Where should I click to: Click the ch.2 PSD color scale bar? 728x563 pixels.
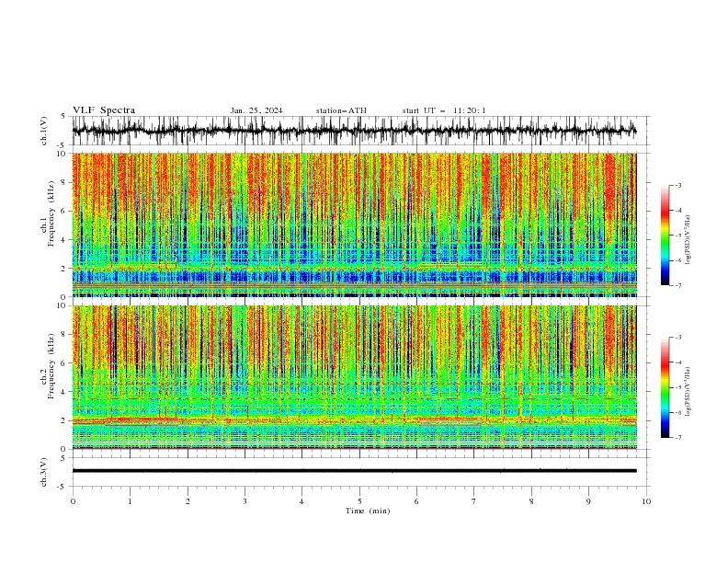pos(665,387)
